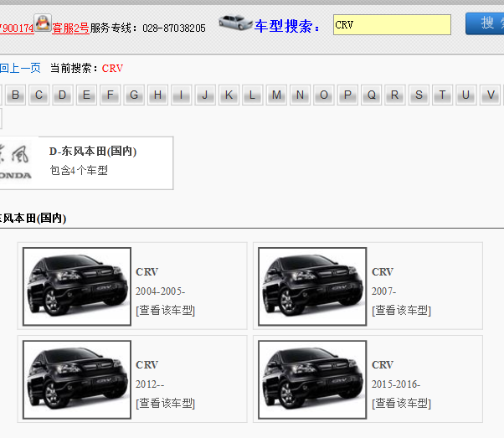Filter brands by letter Q
504x438 pixels.
(x=372, y=95)
